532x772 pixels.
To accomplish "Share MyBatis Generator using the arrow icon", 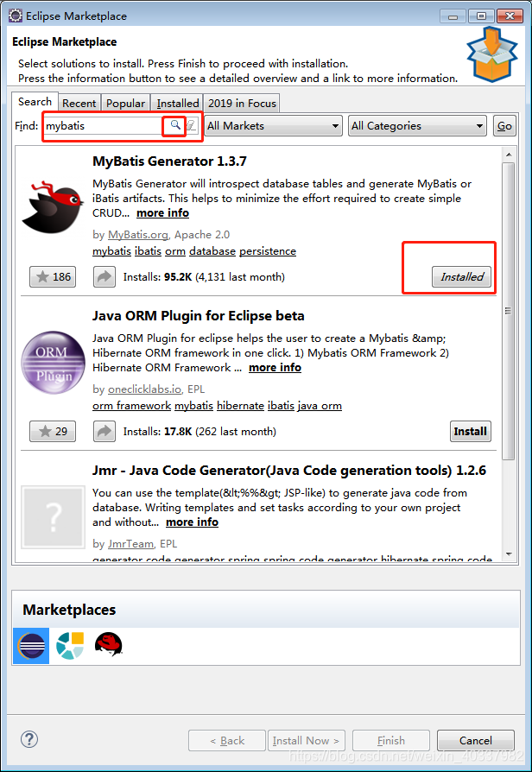I will coord(104,276).
